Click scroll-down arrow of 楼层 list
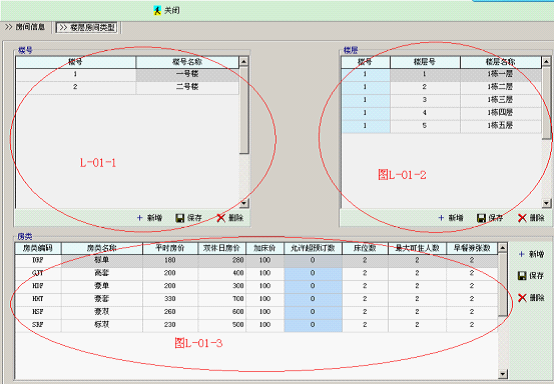This screenshot has width=554, height=384. click(x=546, y=203)
